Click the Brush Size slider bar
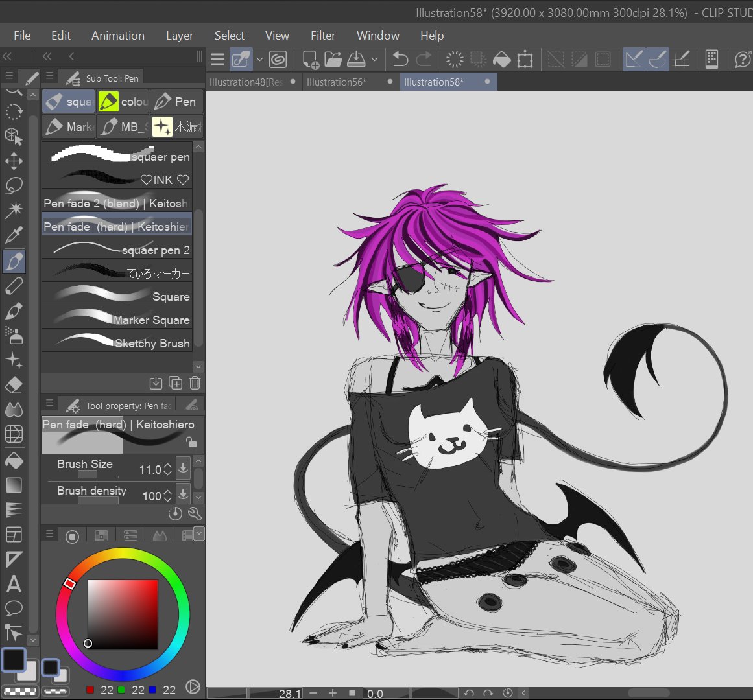 point(98,474)
